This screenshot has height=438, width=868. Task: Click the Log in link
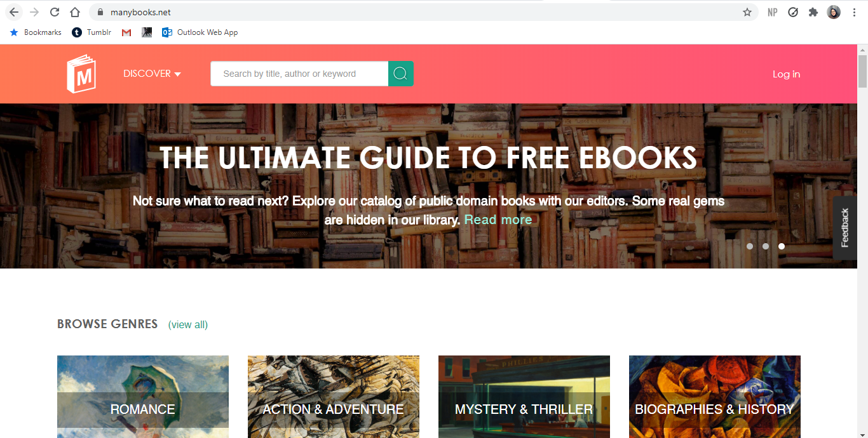click(x=786, y=74)
